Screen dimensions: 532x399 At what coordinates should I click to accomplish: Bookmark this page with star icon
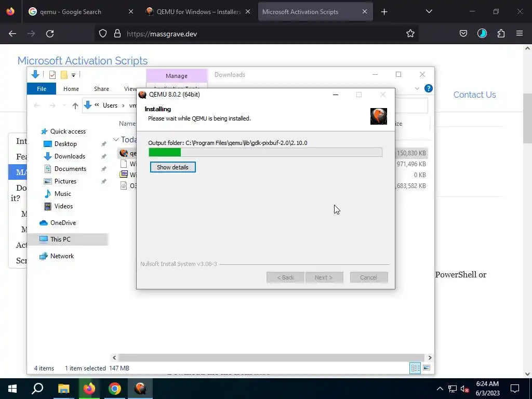tap(410, 33)
